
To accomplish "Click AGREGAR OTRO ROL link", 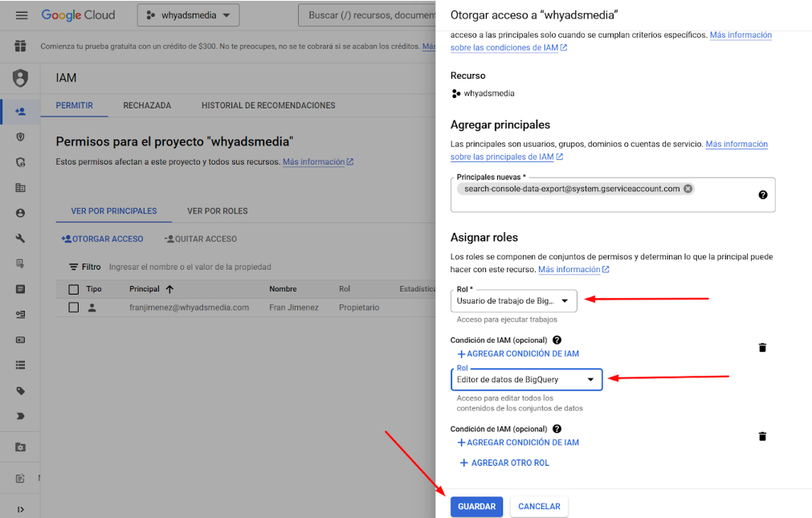I will tap(503, 463).
